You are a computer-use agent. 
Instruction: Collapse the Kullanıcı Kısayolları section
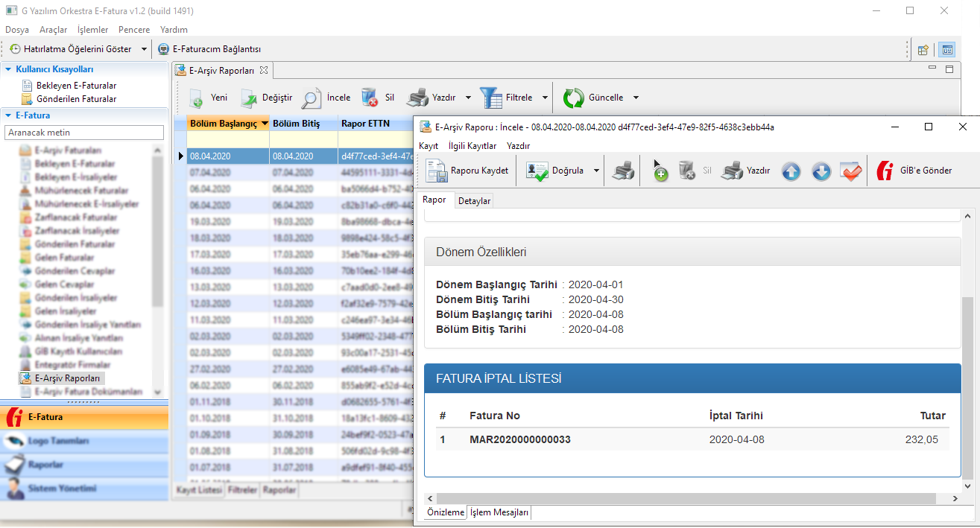8,69
